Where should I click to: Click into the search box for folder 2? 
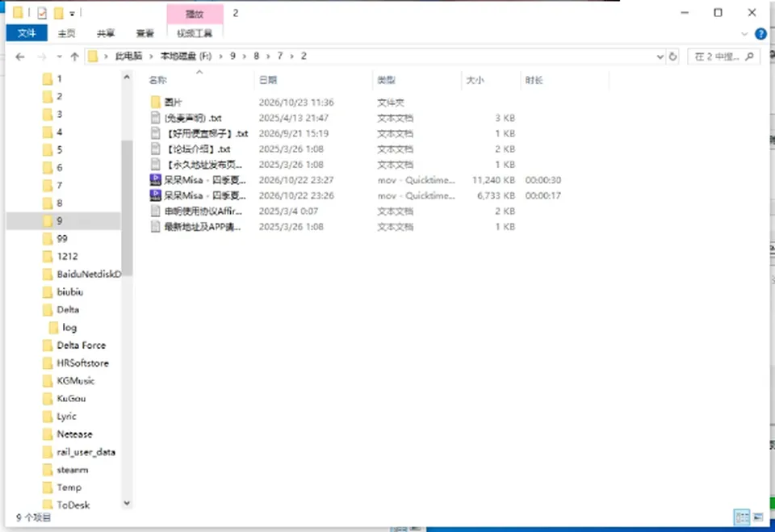723,57
